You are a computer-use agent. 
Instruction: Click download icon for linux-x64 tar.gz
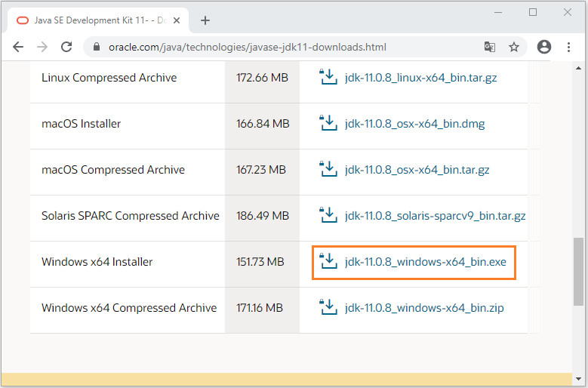click(x=328, y=77)
